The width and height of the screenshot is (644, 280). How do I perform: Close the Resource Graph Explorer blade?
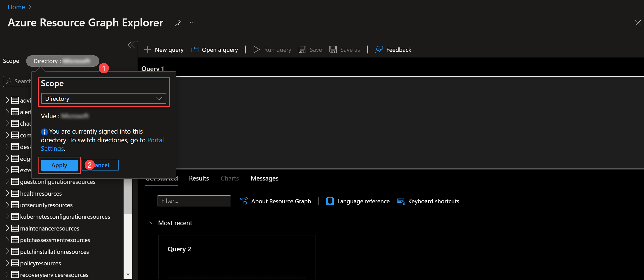pos(638,23)
